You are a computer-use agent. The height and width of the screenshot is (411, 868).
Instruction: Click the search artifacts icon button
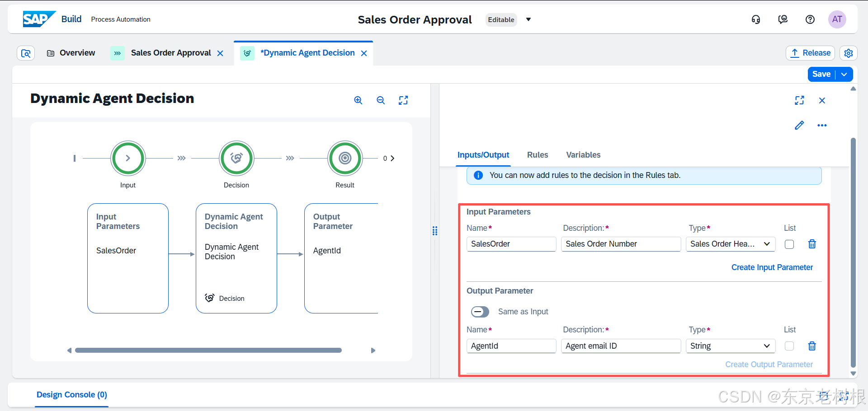pos(26,53)
